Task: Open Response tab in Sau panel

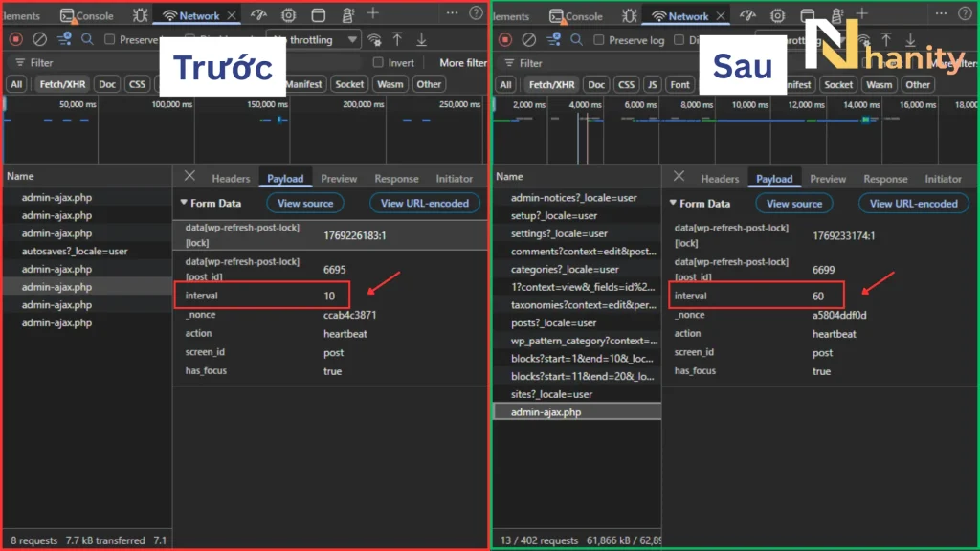Action: pyautogui.click(x=885, y=179)
